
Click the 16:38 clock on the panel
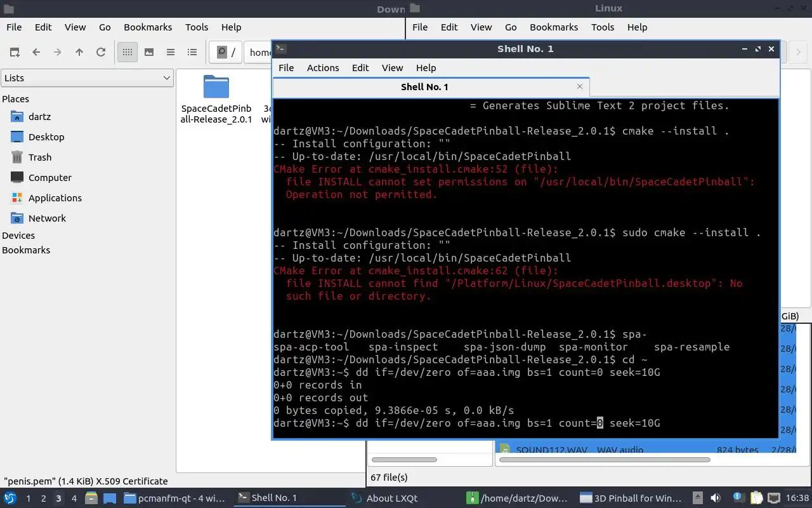797,498
